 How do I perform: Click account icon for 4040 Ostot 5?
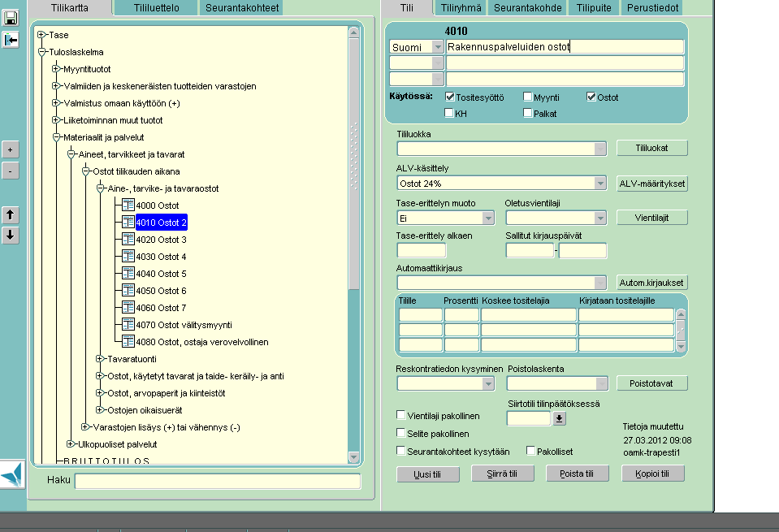(x=128, y=273)
